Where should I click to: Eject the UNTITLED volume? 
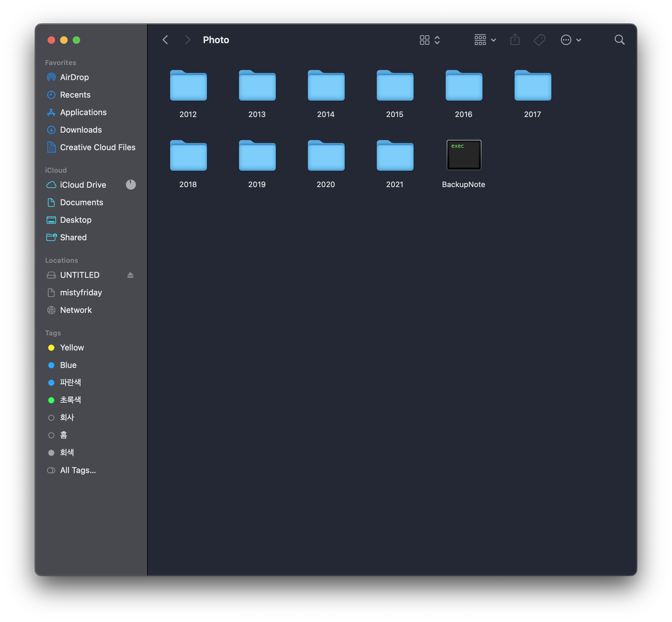(130, 275)
